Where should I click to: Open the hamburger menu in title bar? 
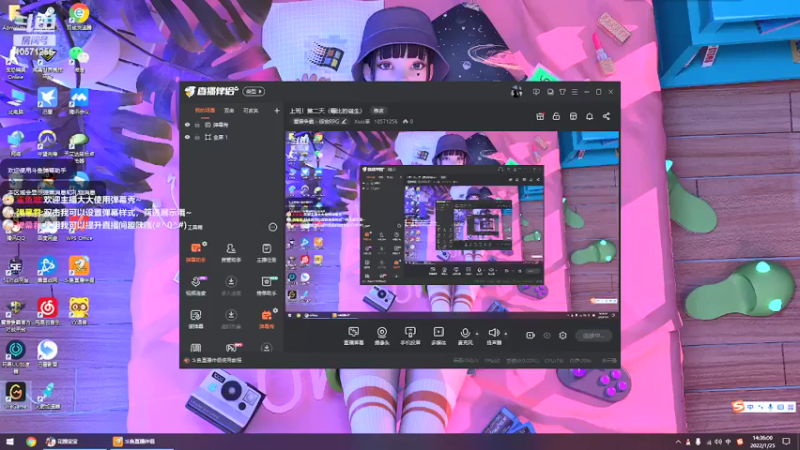574,92
